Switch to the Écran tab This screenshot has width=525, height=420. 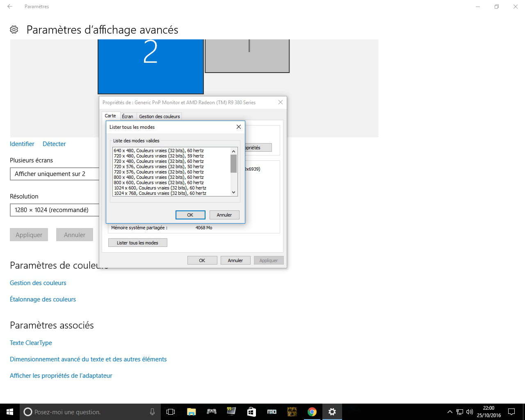coord(128,116)
